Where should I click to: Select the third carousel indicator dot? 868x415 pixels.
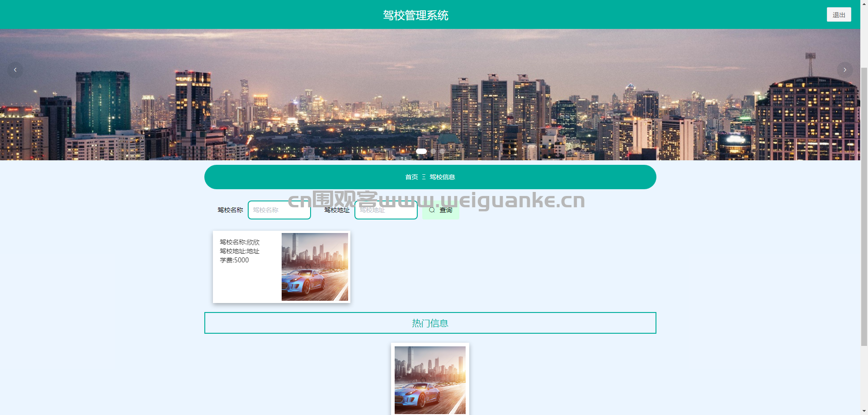(x=442, y=151)
